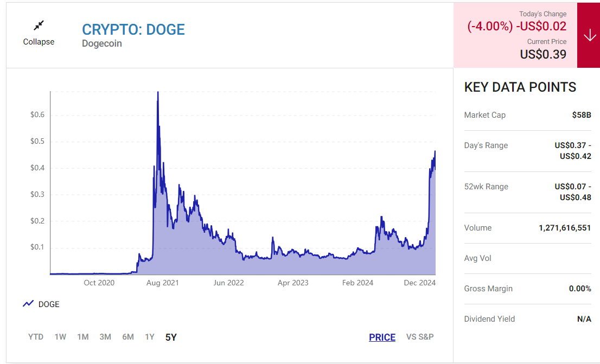Click the Collapse arrows icon
This screenshot has width=600, height=364.
(39, 25)
